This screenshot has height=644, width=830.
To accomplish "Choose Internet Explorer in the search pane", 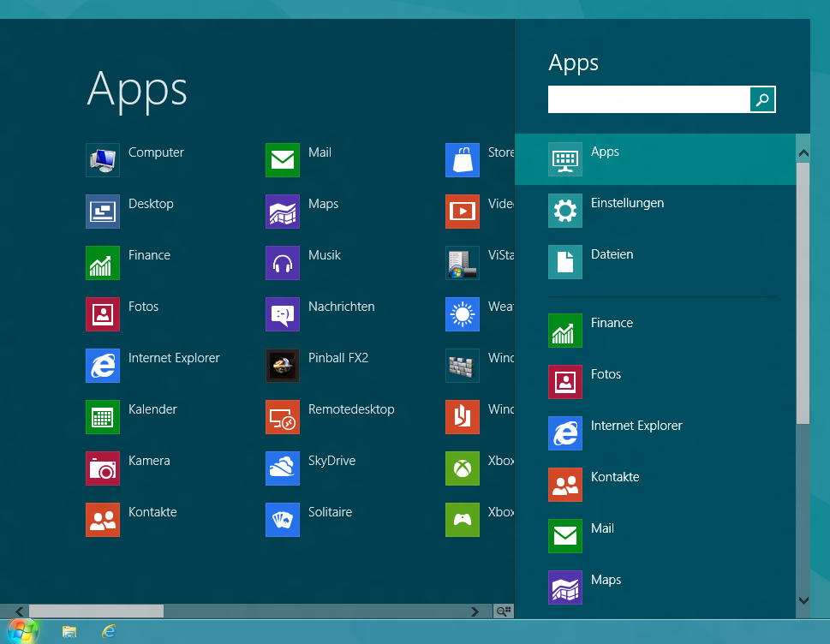I will [655, 432].
